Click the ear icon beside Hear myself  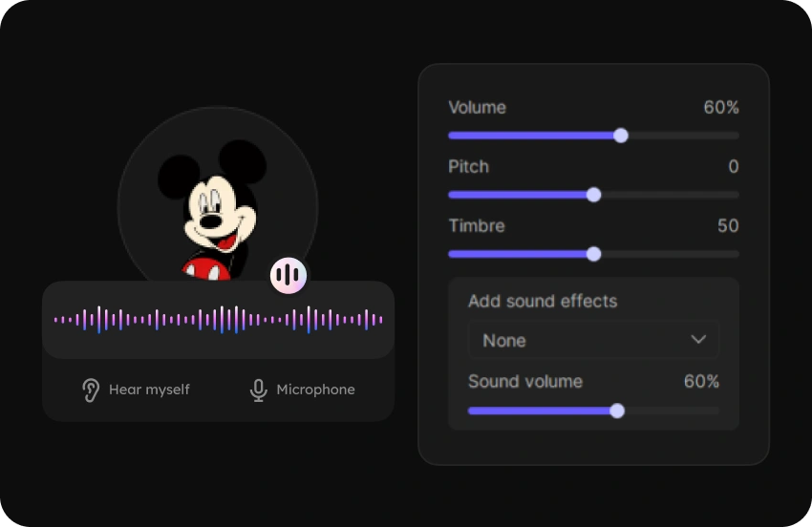tap(91, 390)
